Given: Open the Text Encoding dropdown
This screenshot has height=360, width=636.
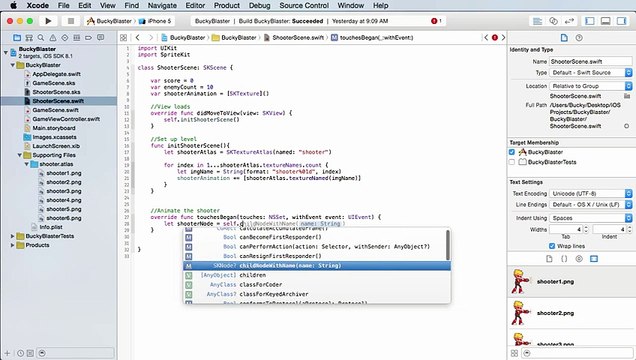Looking at the screenshot, I should click(591, 194).
